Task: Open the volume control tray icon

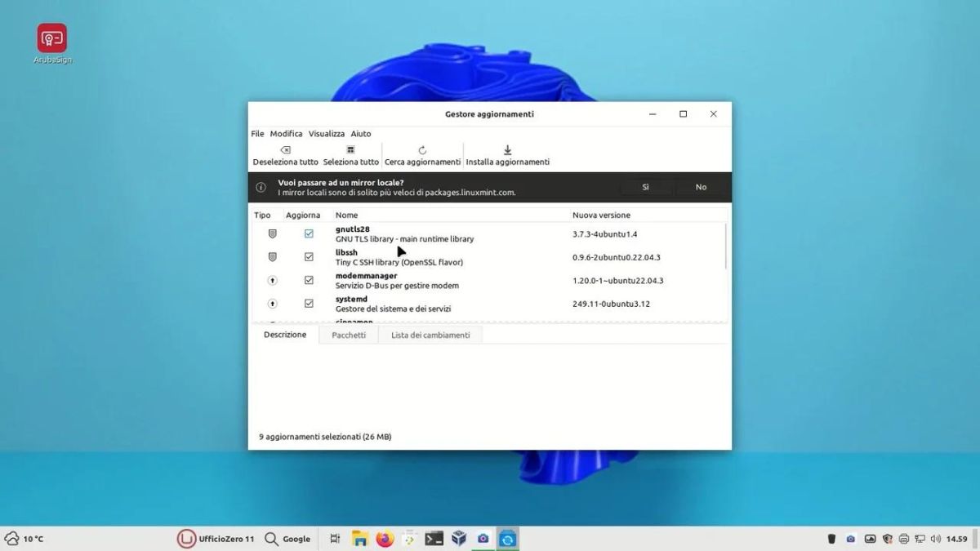Action: 936,539
